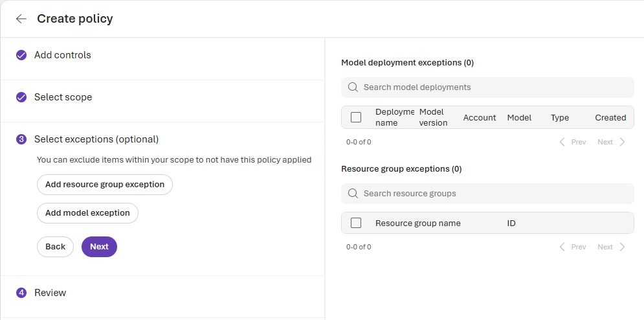Click the resource groups search magnifier icon
This screenshot has height=320, width=644.
click(353, 194)
